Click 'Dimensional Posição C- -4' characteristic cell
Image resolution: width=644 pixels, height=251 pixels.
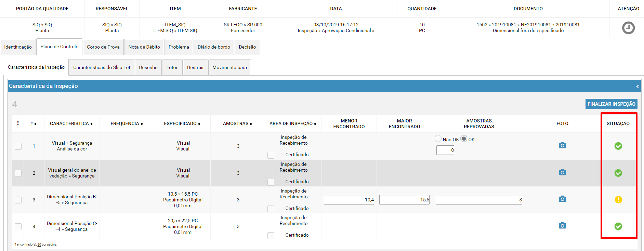coord(72,226)
